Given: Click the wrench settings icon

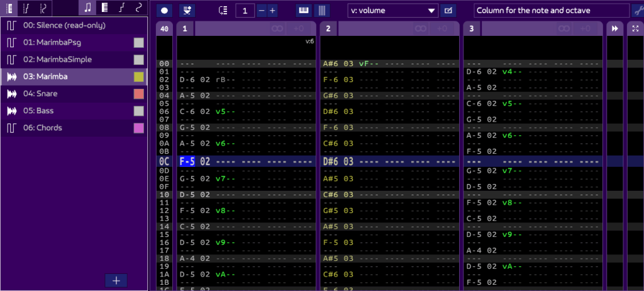Looking at the screenshot, I should click(x=636, y=10).
